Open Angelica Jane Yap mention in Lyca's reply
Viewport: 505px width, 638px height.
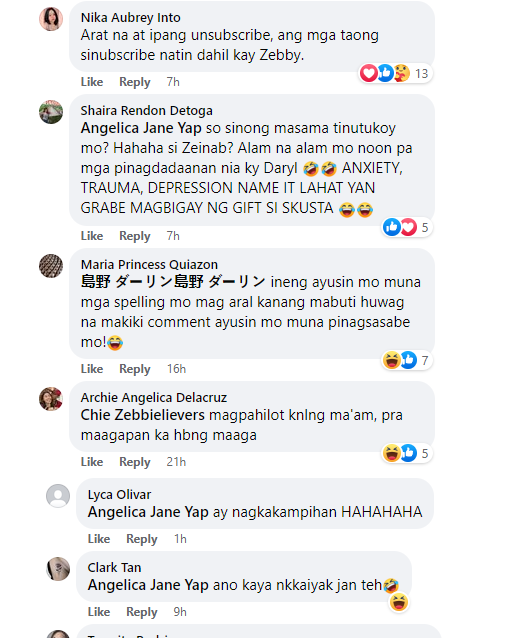pyautogui.click(x=148, y=512)
